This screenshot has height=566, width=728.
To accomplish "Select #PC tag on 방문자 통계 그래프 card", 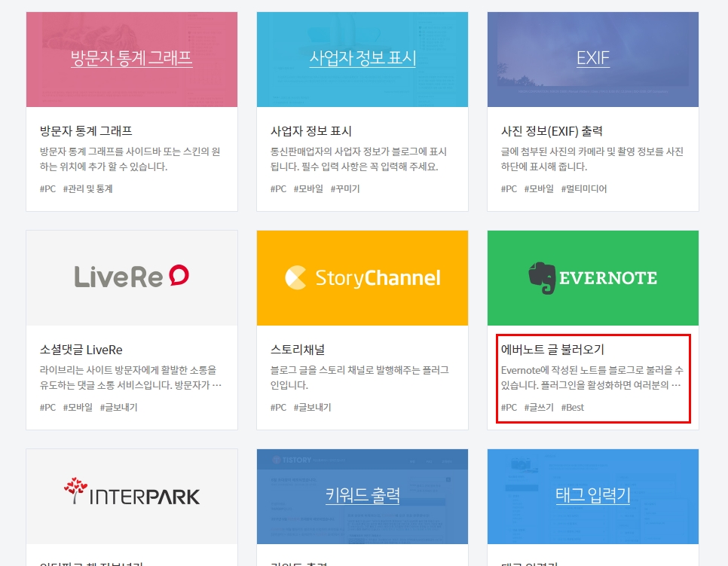I will pyautogui.click(x=47, y=189).
